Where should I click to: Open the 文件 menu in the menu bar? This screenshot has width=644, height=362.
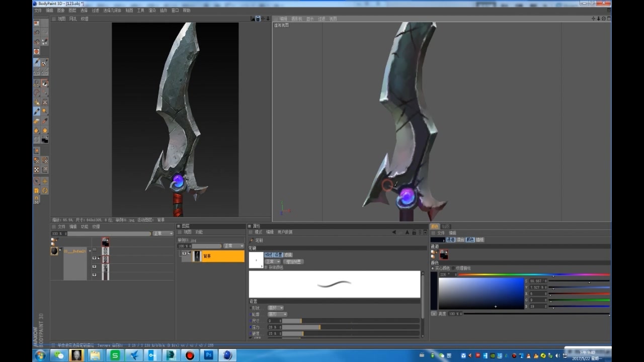coord(38,10)
